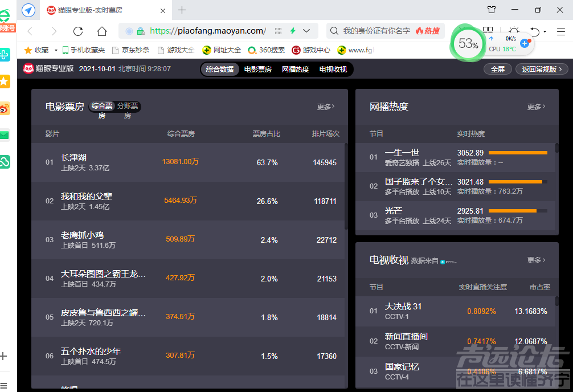Open the 国子监来了个女 show row
Image resolution: width=573 pixels, height=392 pixels.
click(x=455, y=186)
